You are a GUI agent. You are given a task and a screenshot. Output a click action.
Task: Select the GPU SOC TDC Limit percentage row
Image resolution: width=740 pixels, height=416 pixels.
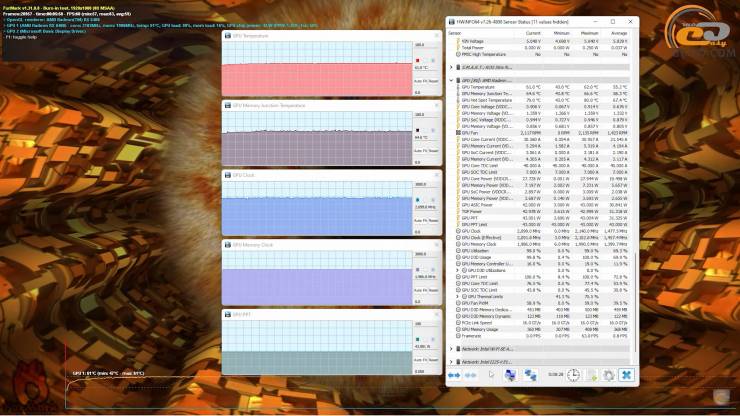click(542, 290)
